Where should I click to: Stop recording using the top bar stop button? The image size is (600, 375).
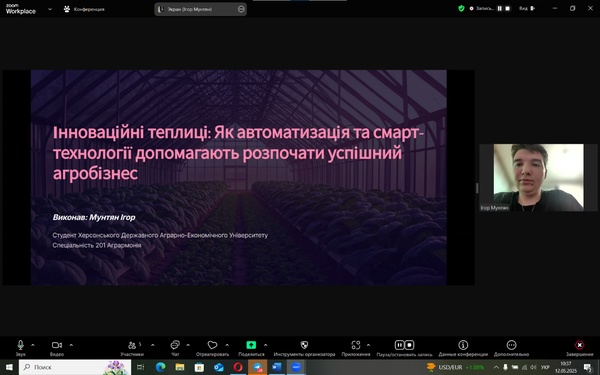tap(508, 8)
